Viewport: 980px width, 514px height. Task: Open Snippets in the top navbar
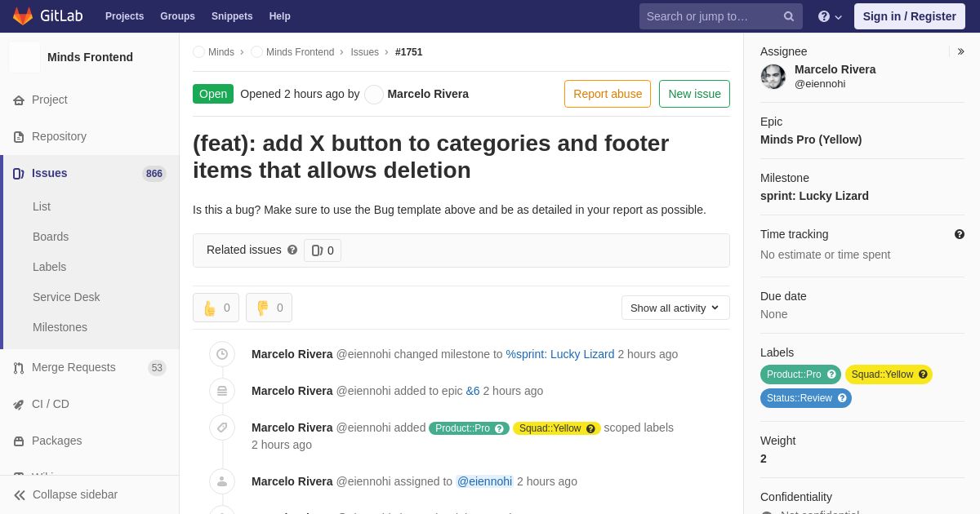pyautogui.click(x=232, y=16)
